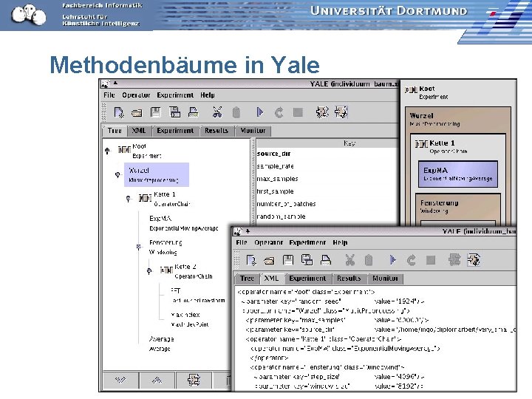Open Operator menu in front YALE window

click(269, 242)
